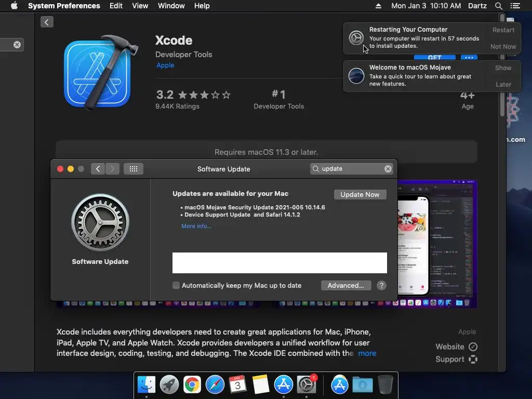Image resolution: width=532 pixels, height=399 pixels.
Task: Click the preferences search field containing update
Action: pyautogui.click(x=351, y=169)
